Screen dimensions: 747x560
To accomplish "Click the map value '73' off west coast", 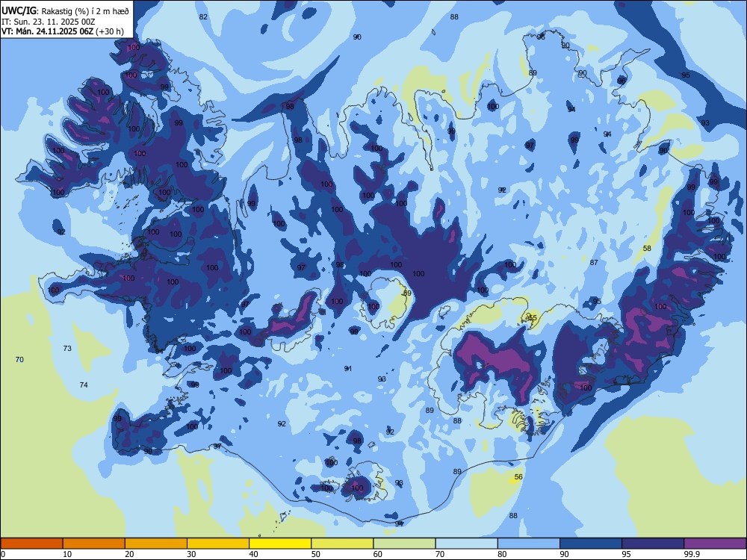I will click(x=67, y=348).
